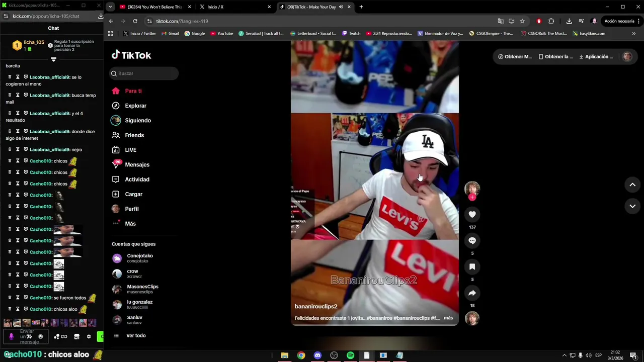Open the video comments bubble icon
This screenshot has width=644, height=362.
[x=472, y=241]
